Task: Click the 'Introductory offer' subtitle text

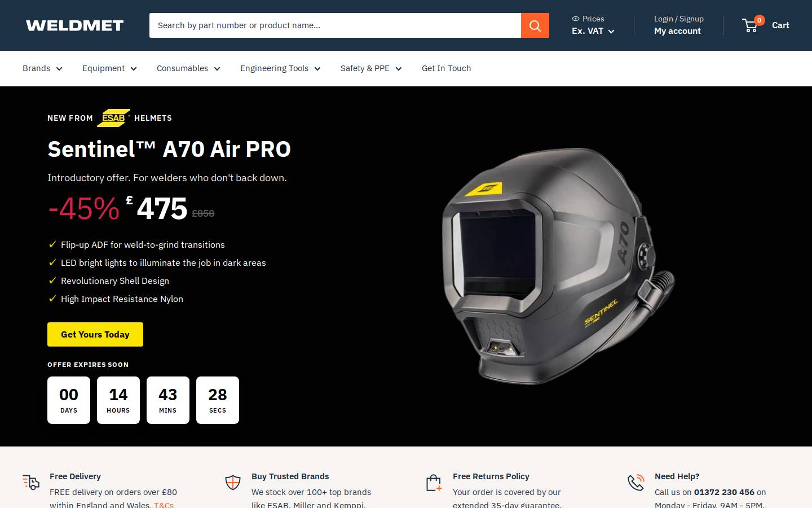Action: click(x=167, y=178)
